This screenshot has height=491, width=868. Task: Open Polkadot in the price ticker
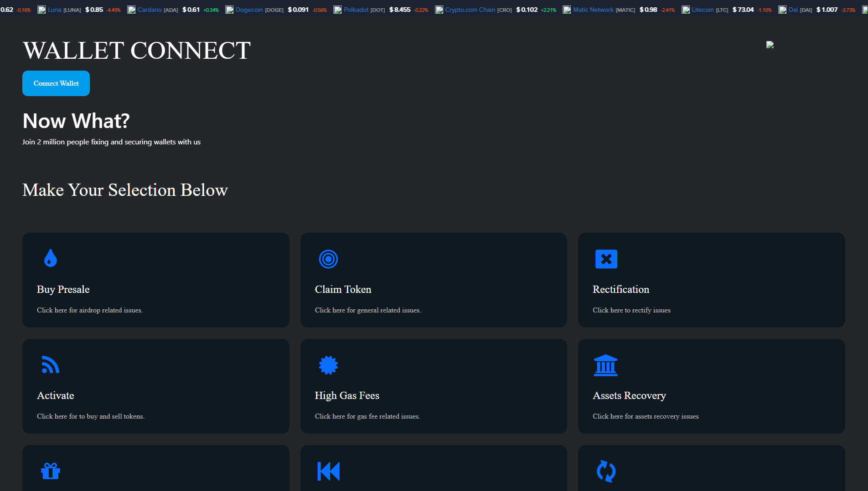pos(356,10)
